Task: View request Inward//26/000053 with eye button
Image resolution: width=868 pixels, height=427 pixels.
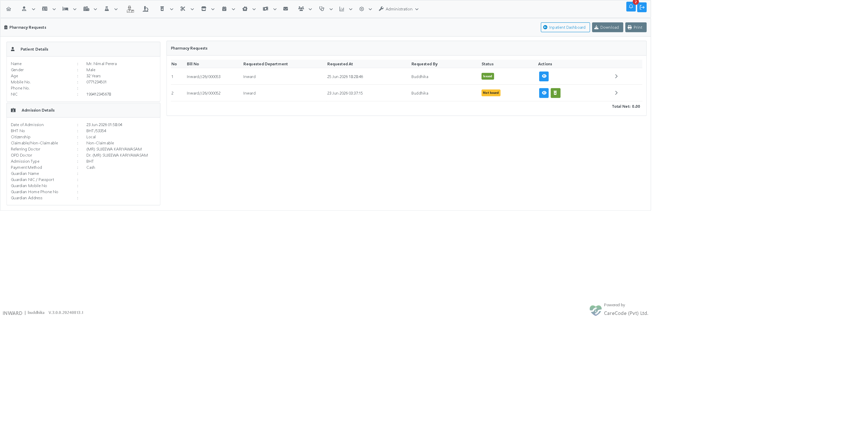Action: tap(544, 77)
